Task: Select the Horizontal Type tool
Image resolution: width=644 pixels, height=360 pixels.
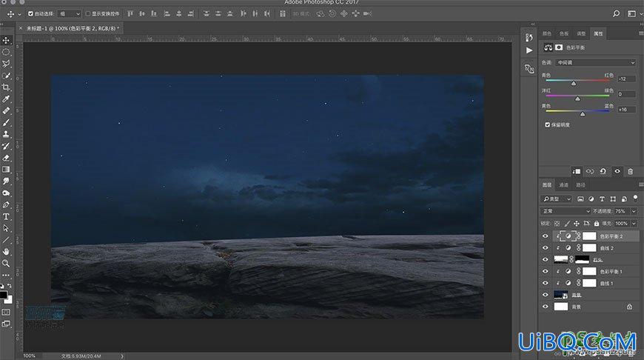Action: [x=6, y=216]
